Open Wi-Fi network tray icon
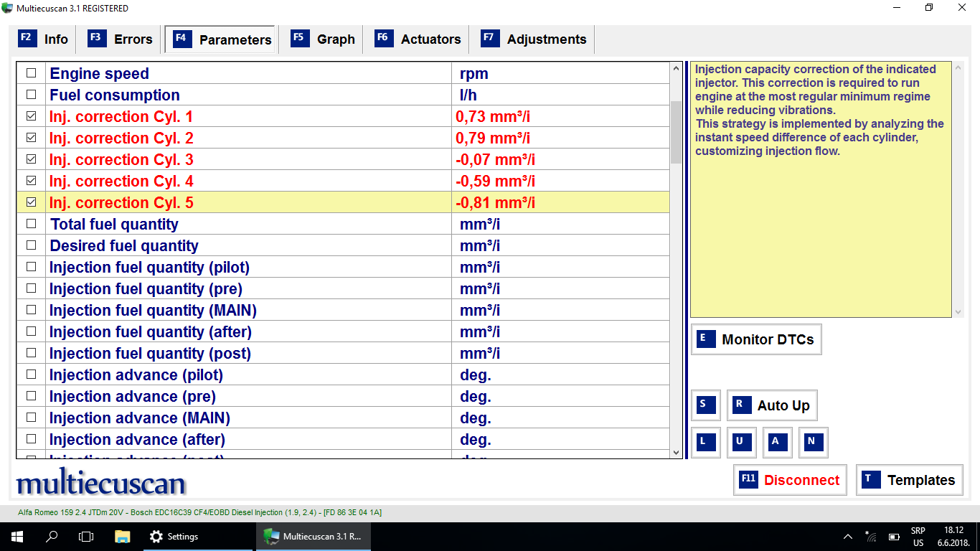 pos(871,536)
